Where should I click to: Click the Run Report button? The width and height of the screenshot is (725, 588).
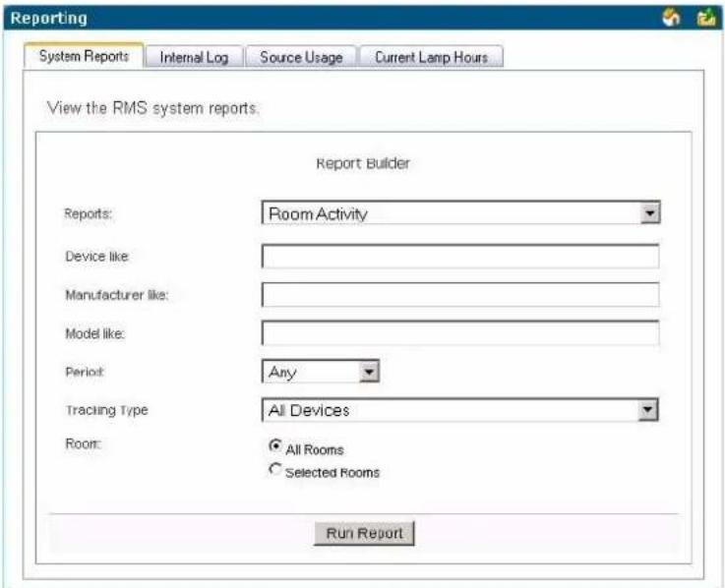364,534
